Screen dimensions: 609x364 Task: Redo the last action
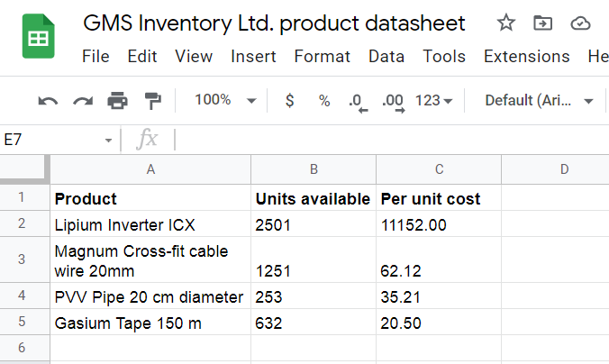83,101
